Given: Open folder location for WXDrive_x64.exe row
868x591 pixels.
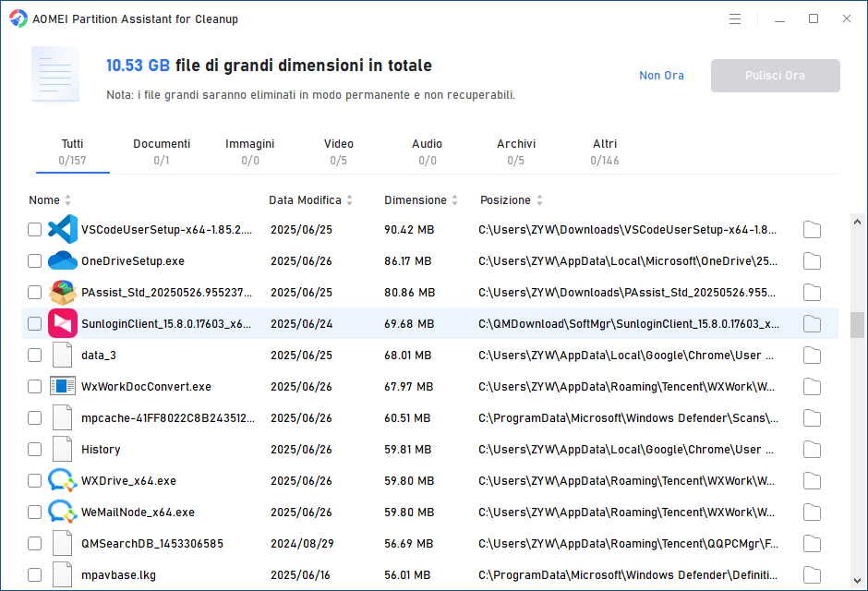Looking at the screenshot, I should pos(812,481).
